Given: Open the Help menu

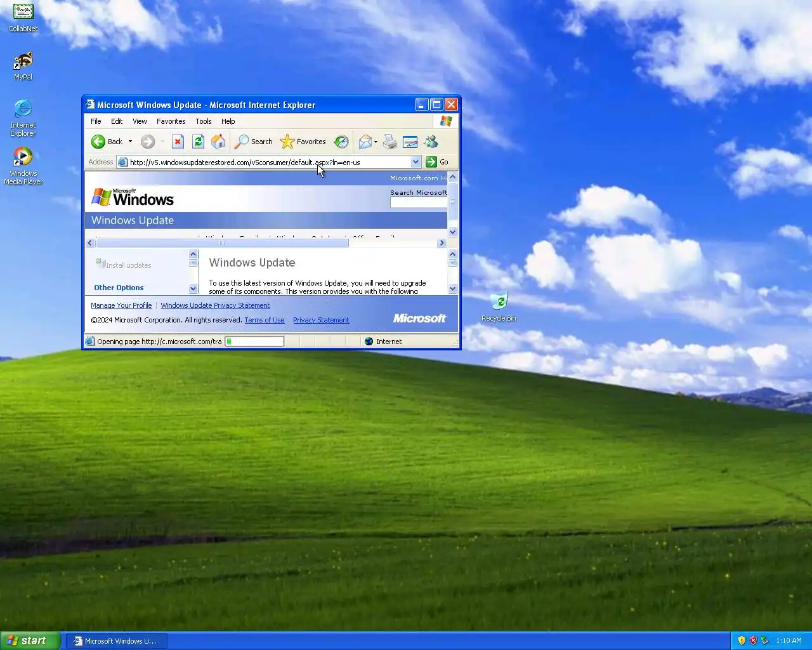Looking at the screenshot, I should [228, 121].
